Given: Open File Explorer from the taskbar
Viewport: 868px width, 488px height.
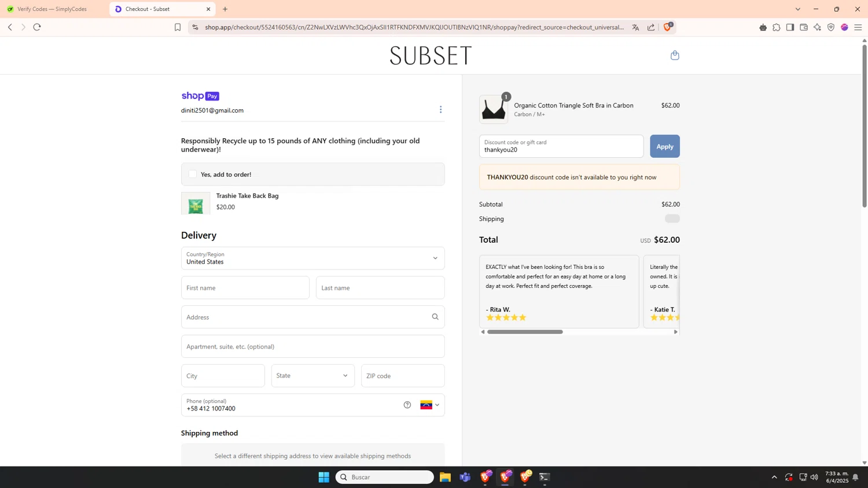Looking at the screenshot, I should click(x=445, y=477).
